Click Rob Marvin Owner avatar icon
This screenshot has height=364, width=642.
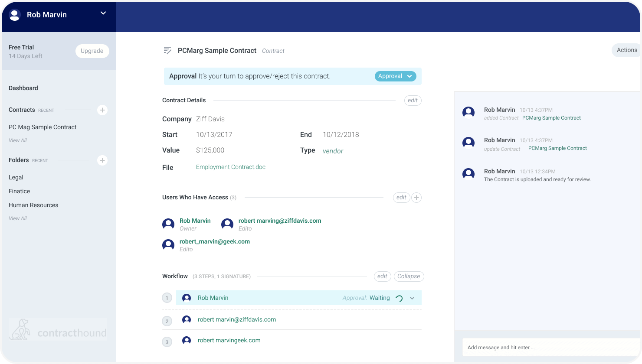point(168,224)
